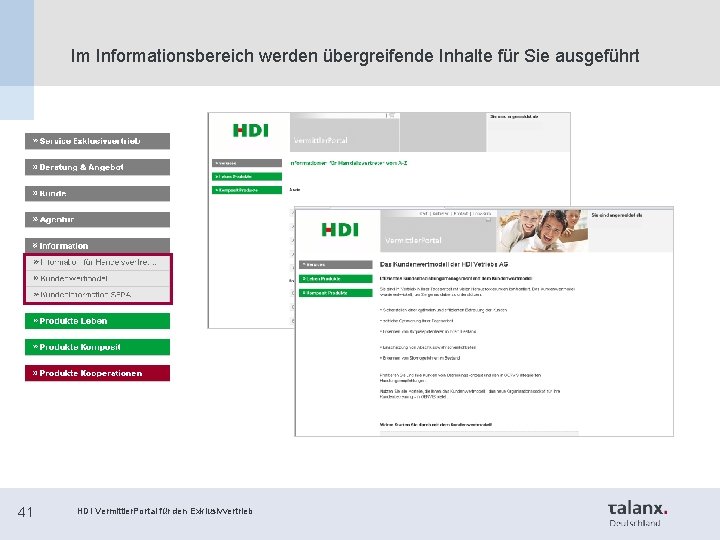Select the Kunde menu entry
This screenshot has width=720, height=540.
[x=97, y=193]
